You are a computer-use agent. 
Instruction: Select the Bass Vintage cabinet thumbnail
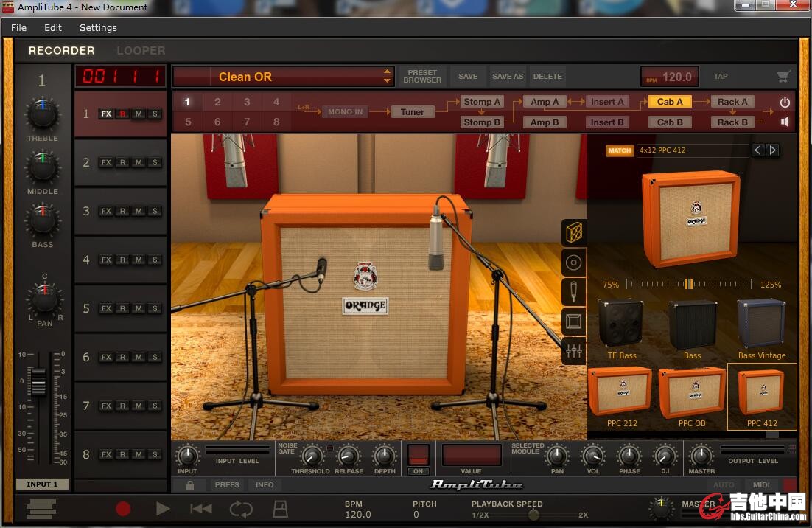coord(761,328)
